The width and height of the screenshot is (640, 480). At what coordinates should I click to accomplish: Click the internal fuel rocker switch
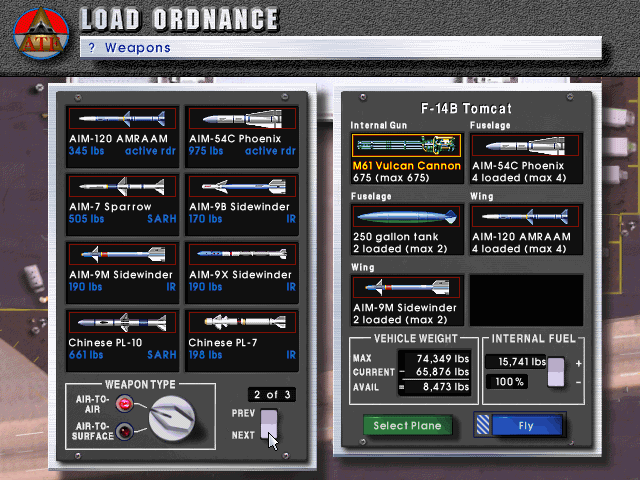pyautogui.click(x=556, y=372)
